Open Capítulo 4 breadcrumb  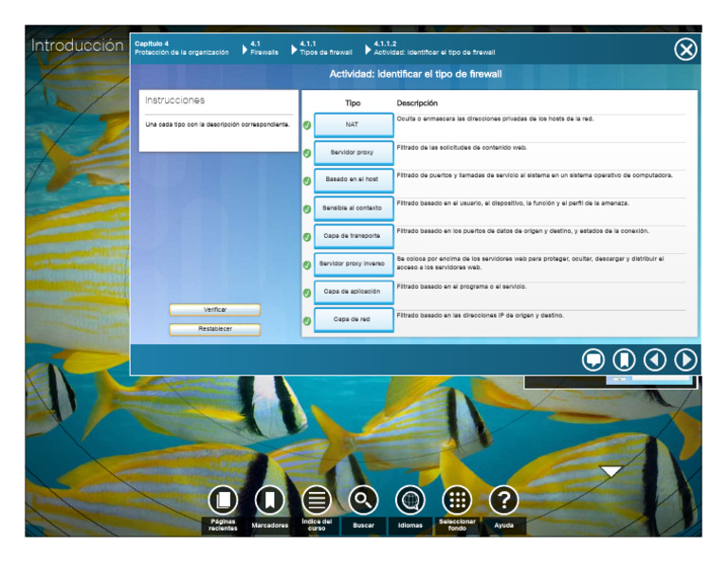181,48
